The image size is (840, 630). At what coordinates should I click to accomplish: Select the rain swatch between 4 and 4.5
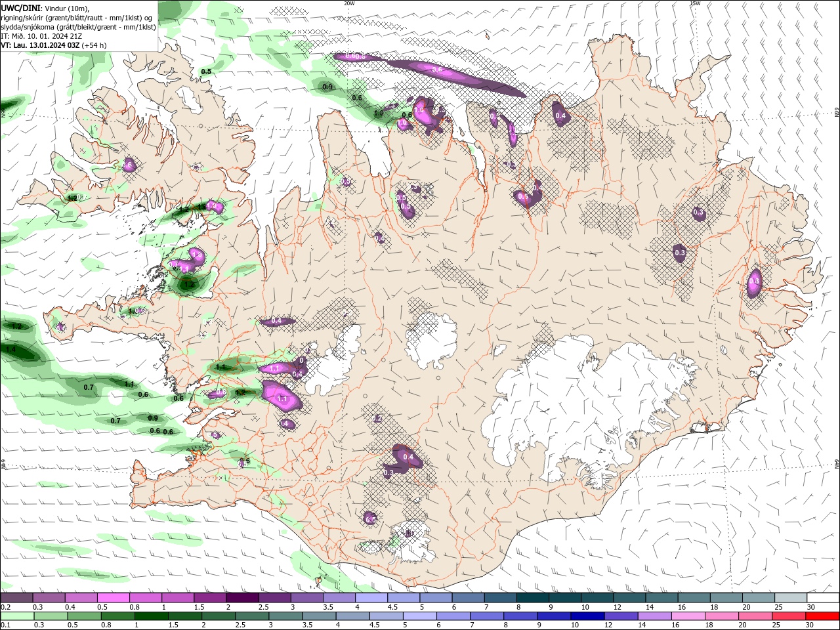click(x=352, y=616)
